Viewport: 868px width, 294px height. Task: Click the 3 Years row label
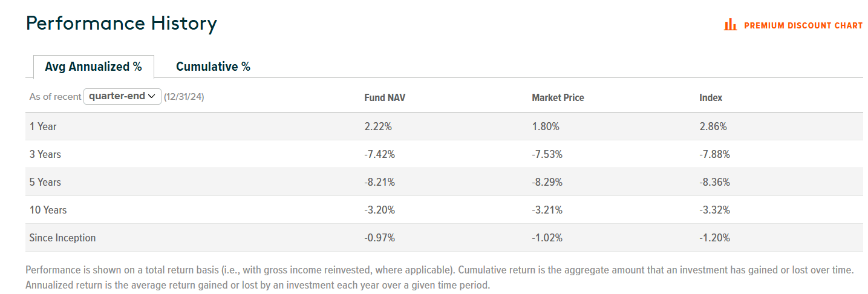click(x=45, y=154)
